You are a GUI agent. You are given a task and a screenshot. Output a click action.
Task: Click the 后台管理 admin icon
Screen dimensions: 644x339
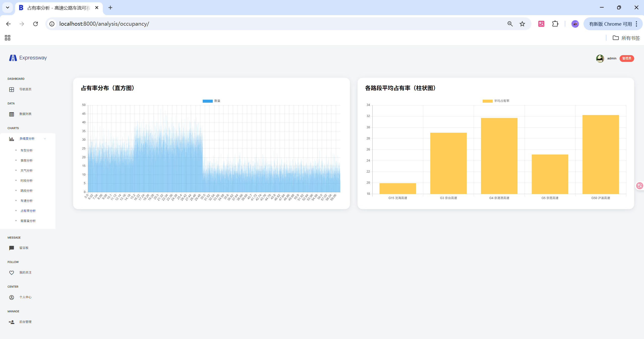click(12, 322)
